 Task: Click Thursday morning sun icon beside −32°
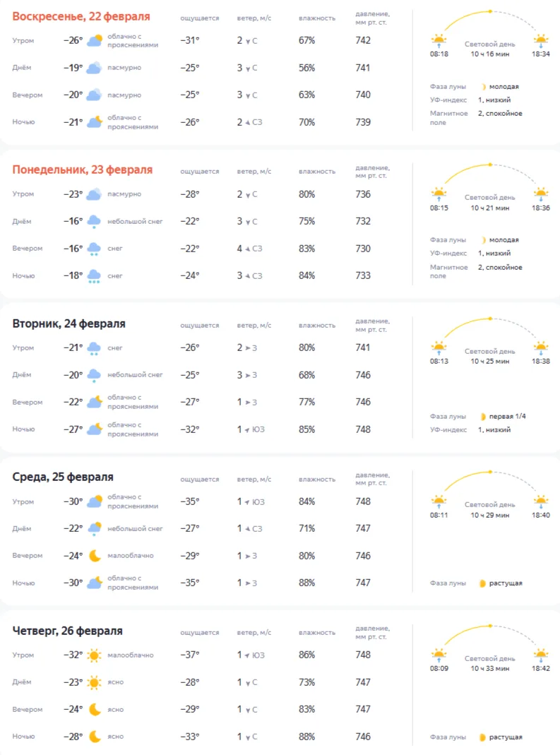pyautogui.click(x=95, y=655)
